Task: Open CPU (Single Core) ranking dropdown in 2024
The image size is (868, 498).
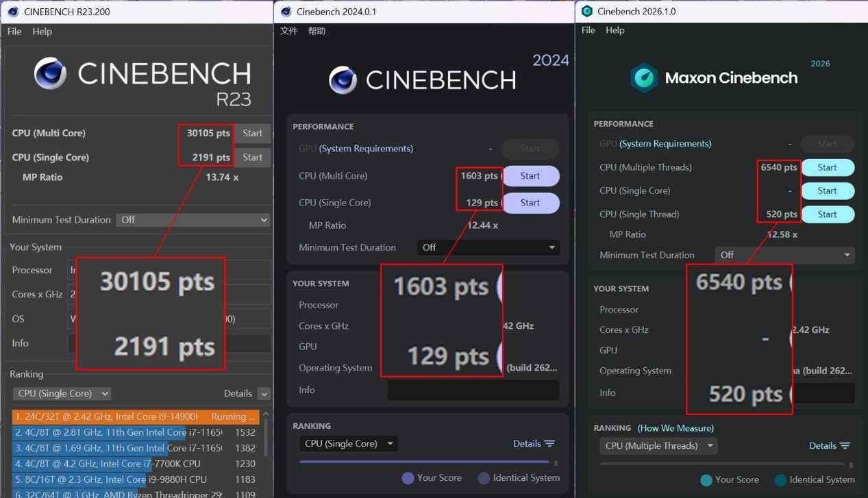Action: point(348,444)
